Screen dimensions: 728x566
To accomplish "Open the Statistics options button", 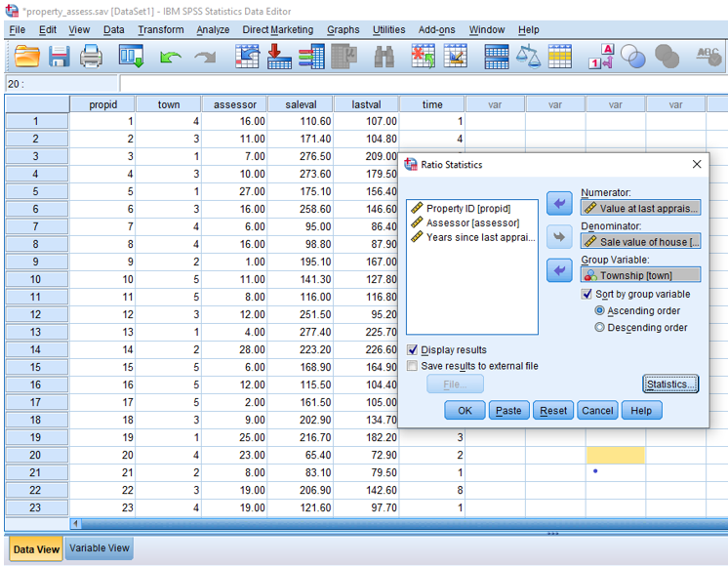I will coord(670,384).
